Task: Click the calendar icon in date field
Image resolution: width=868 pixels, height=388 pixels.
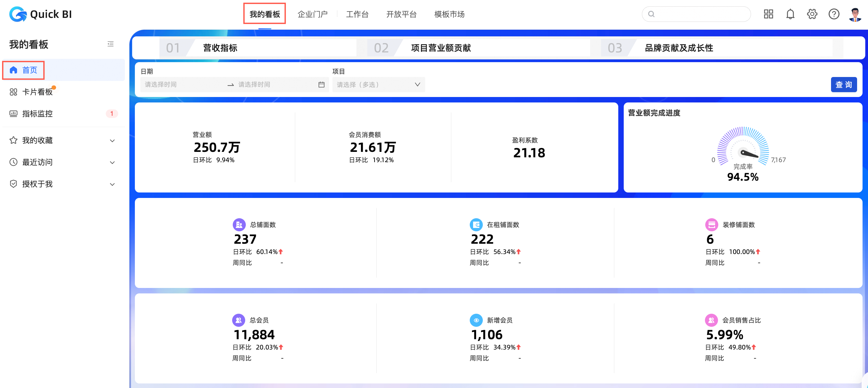Action: point(322,85)
